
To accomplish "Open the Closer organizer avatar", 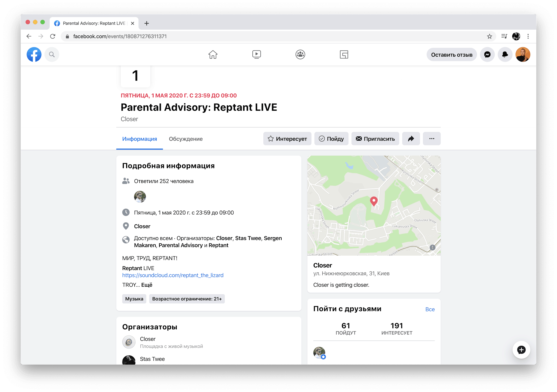I will [129, 342].
